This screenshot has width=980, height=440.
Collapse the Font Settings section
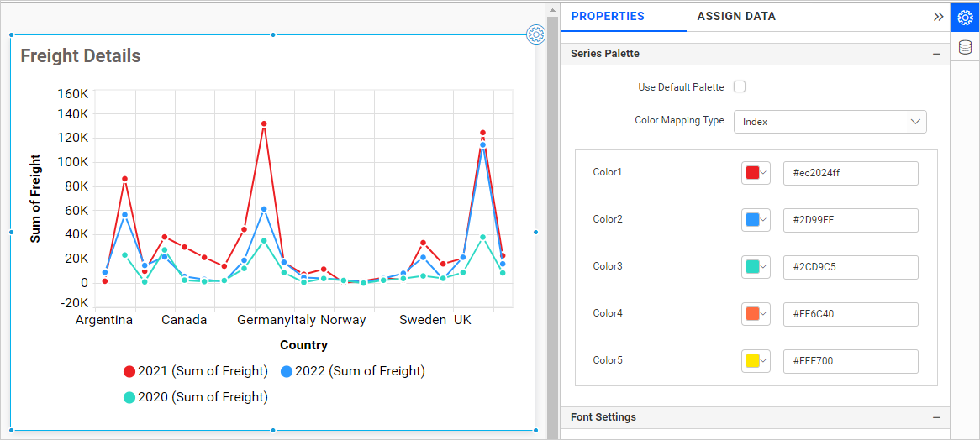click(936, 417)
